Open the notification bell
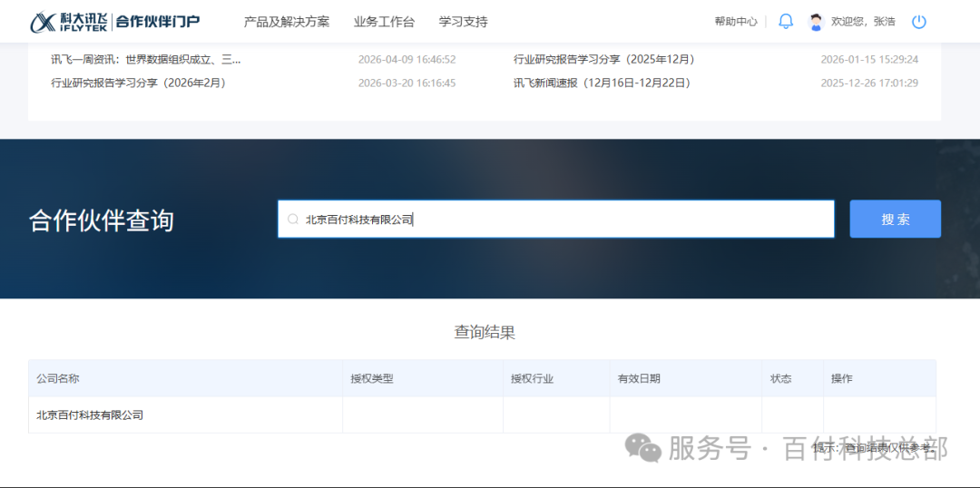The height and width of the screenshot is (488, 980). [x=786, y=21]
